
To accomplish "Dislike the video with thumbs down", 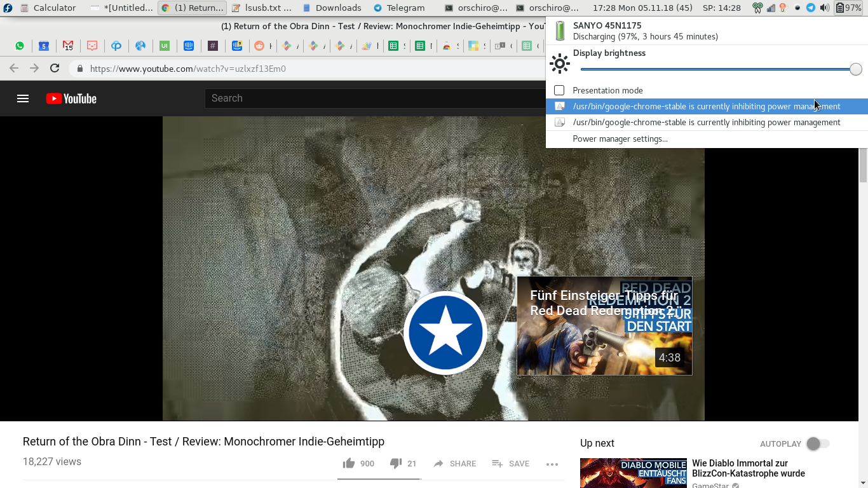I will 395,463.
